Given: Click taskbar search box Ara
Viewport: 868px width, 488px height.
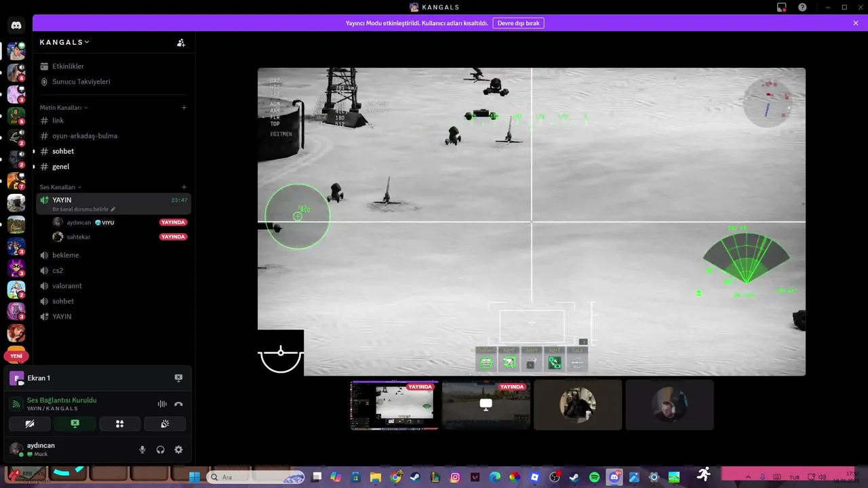Looking at the screenshot, I should 256,477.
